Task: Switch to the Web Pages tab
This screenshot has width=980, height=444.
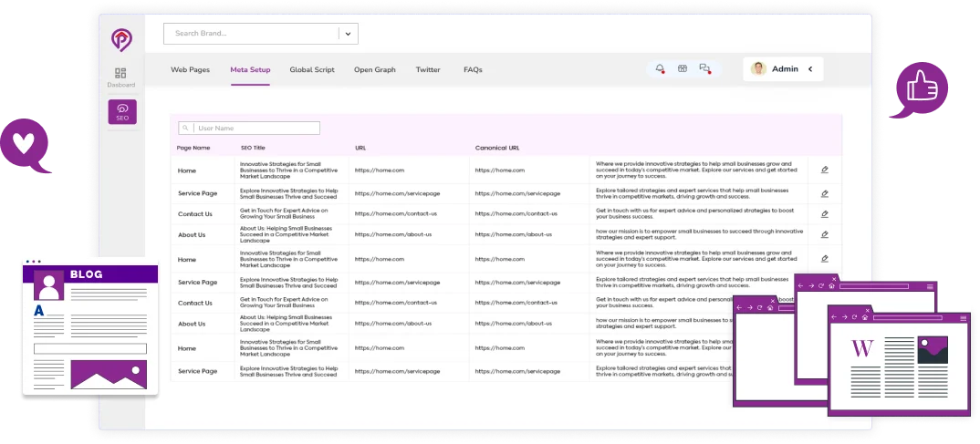Action: (190, 69)
